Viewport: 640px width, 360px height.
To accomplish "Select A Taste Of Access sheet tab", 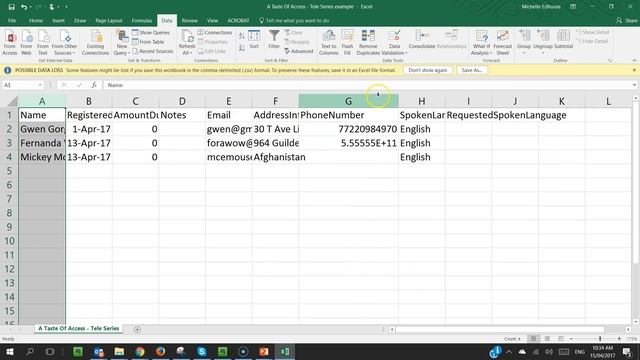I will (x=79, y=329).
